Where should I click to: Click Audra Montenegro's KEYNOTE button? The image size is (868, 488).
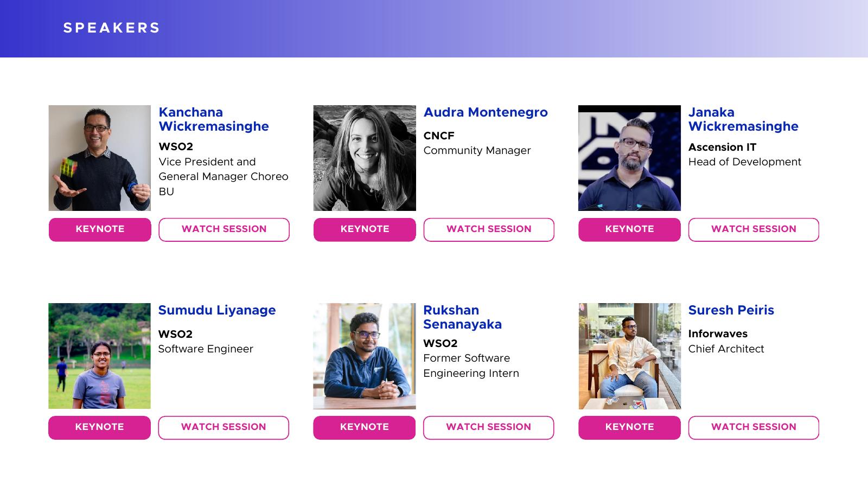tap(365, 229)
